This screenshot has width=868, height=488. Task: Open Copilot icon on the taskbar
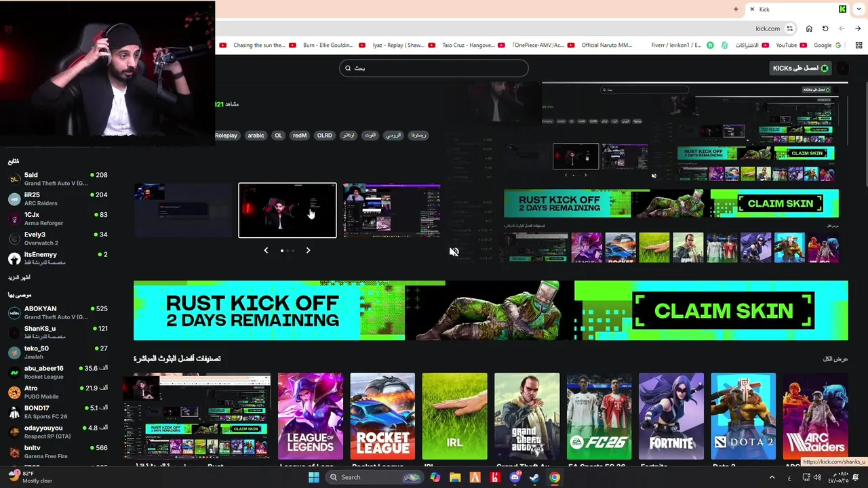click(435, 477)
